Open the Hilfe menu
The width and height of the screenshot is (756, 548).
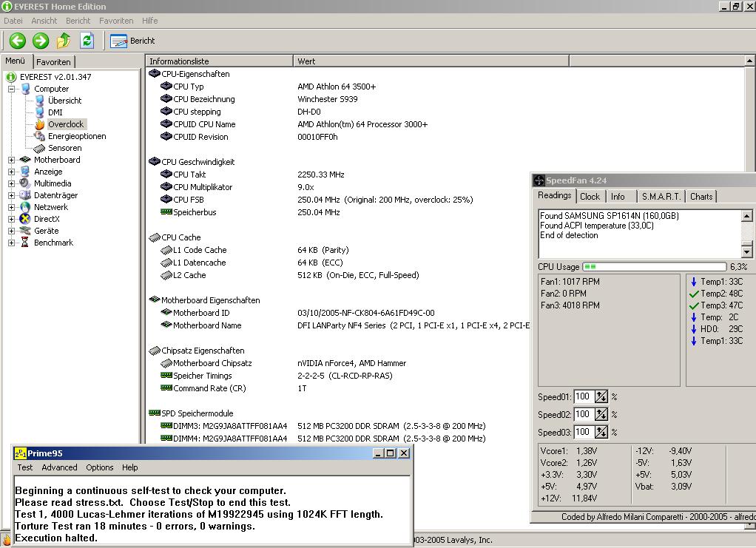150,21
